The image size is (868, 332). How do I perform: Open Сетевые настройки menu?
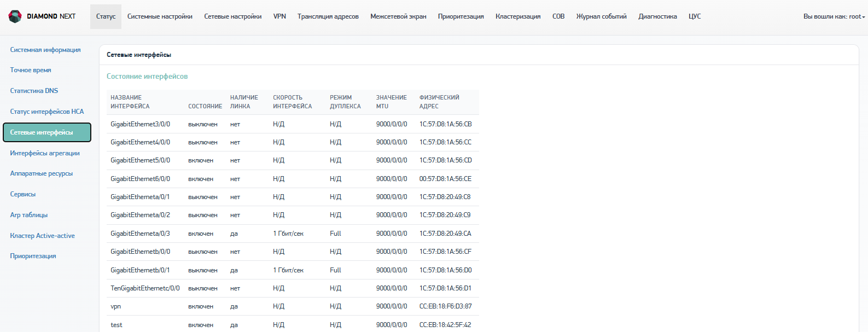[x=233, y=16]
